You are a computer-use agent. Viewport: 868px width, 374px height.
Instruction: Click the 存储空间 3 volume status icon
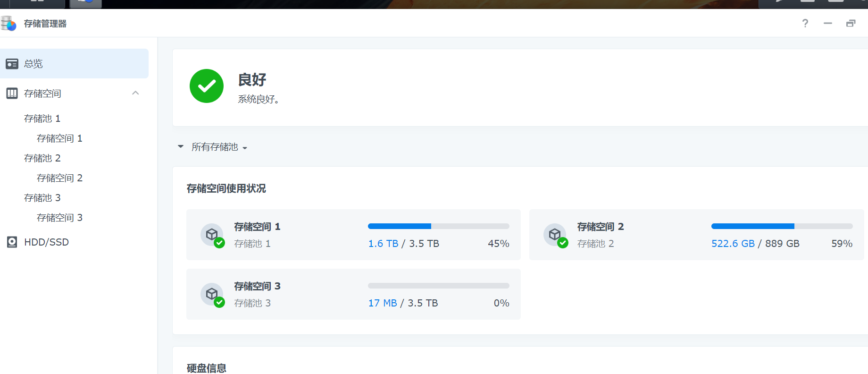tap(212, 295)
